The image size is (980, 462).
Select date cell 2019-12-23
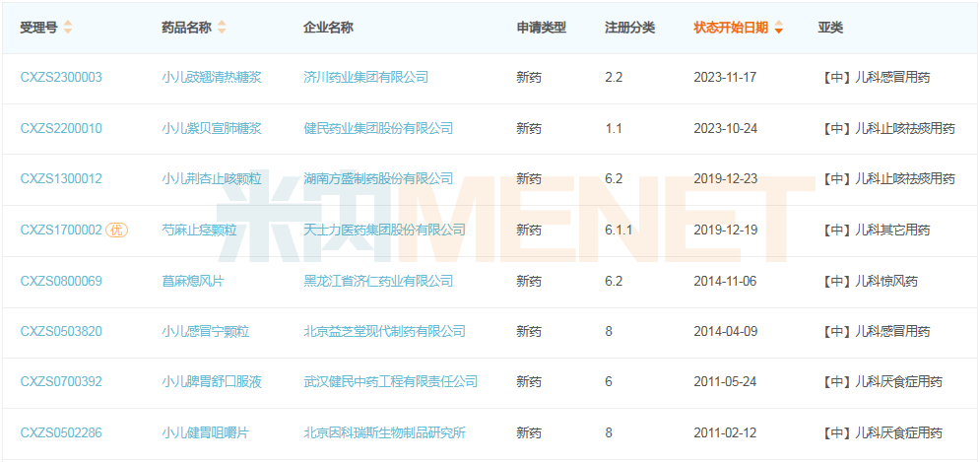(x=726, y=179)
